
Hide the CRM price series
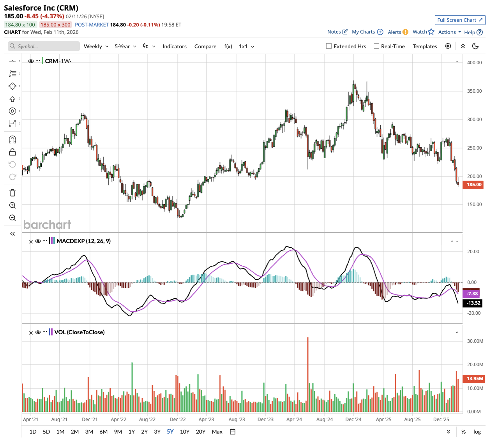coord(31,61)
